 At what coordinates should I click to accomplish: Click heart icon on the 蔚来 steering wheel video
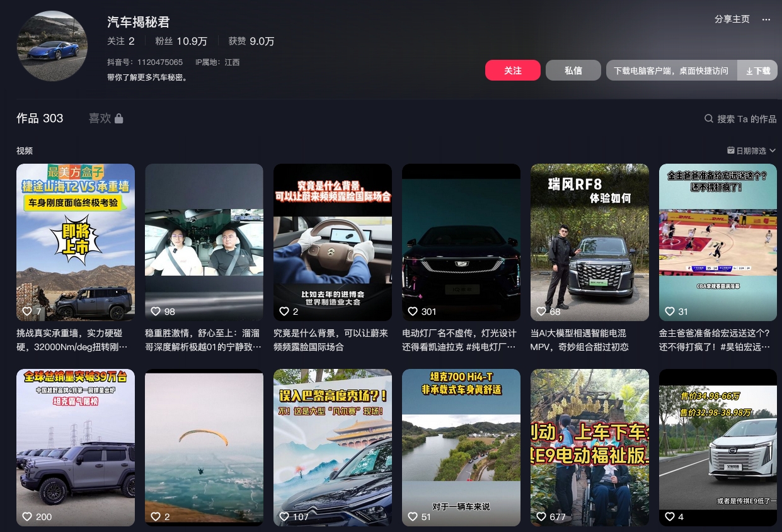point(284,311)
